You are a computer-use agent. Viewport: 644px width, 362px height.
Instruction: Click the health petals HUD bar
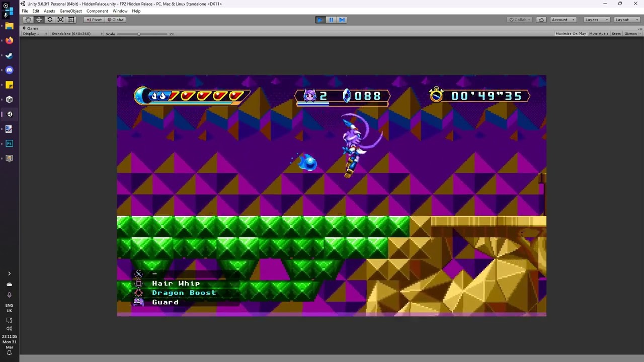tap(191, 96)
